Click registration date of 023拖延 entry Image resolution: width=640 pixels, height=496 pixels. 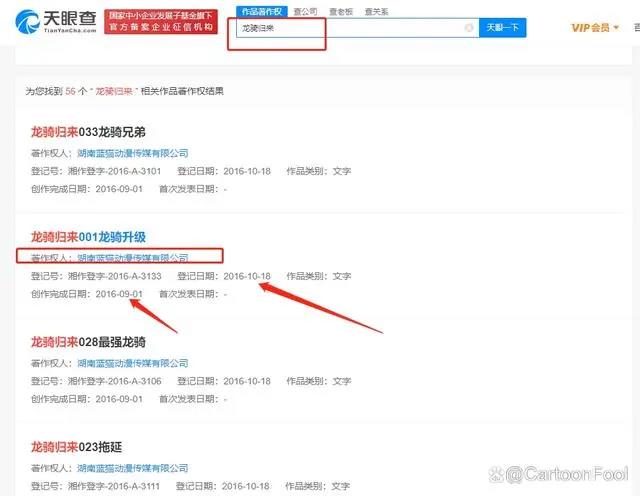pos(246,486)
